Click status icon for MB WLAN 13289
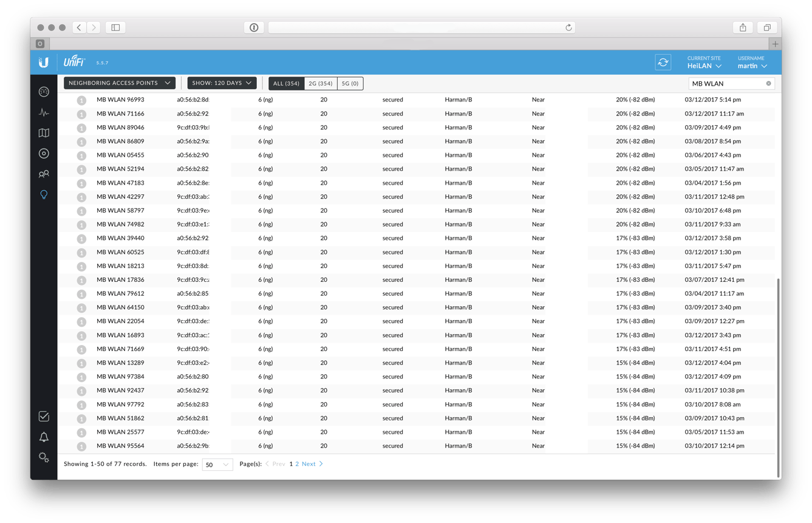The image size is (812, 523). 81,363
